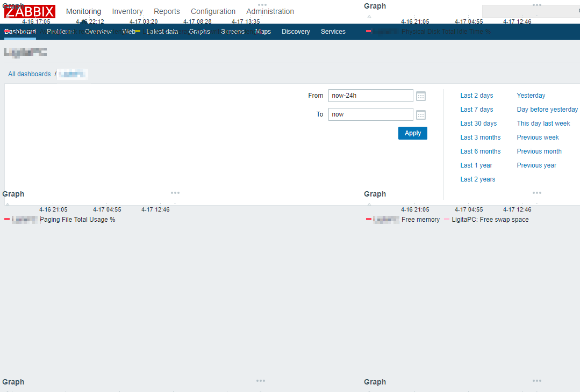This screenshot has height=392, width=580.
Task: Click the Paging File Total Usage % legend
Action: [x=78, y=220]
